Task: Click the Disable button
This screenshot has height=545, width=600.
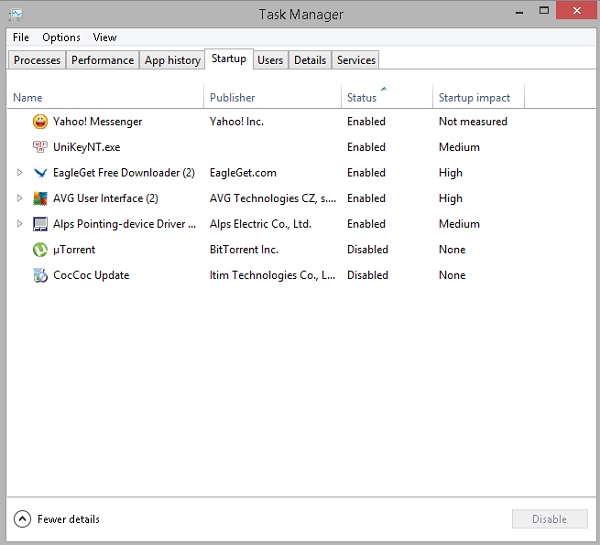Action: coord(549,519)
